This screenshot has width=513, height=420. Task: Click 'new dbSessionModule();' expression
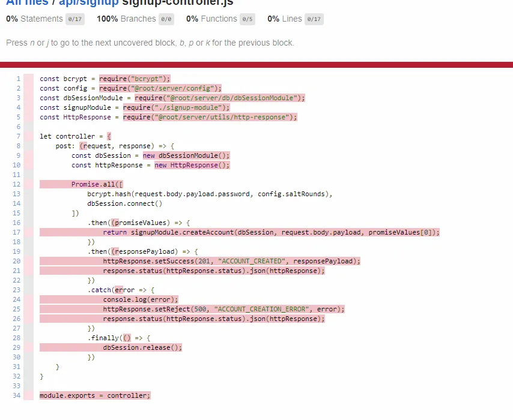pyautogui.click(x=186, y=155)
